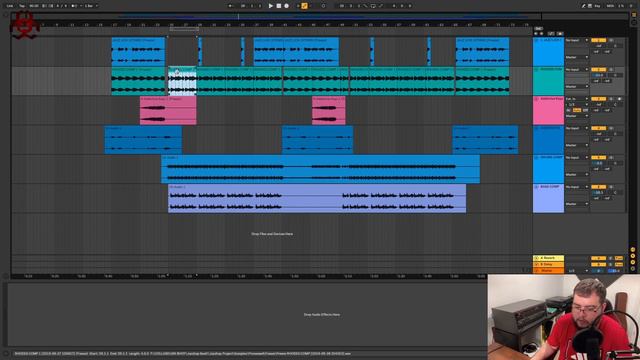Select the B Delay return track
Viewport: 640px width, 360px height.
[x=548, y=264]
